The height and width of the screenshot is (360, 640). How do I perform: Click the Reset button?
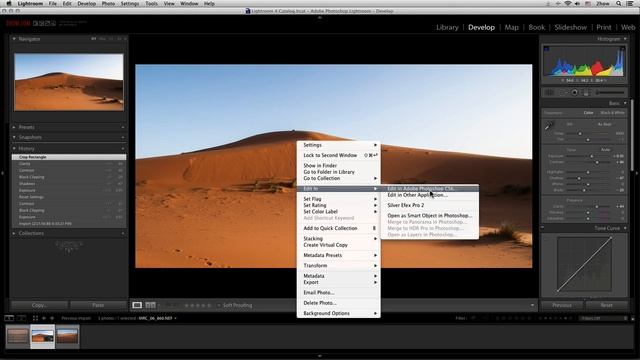[607, 305]
